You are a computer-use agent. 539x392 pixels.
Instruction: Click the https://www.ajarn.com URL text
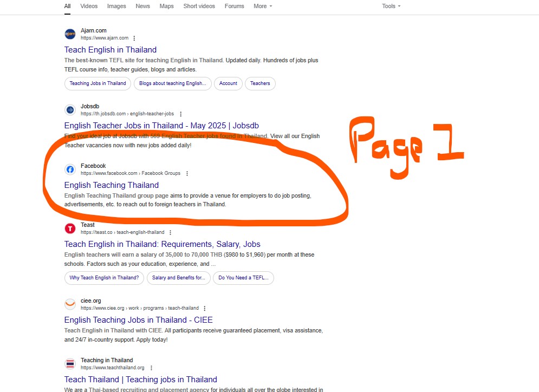(x=105, y=38)
